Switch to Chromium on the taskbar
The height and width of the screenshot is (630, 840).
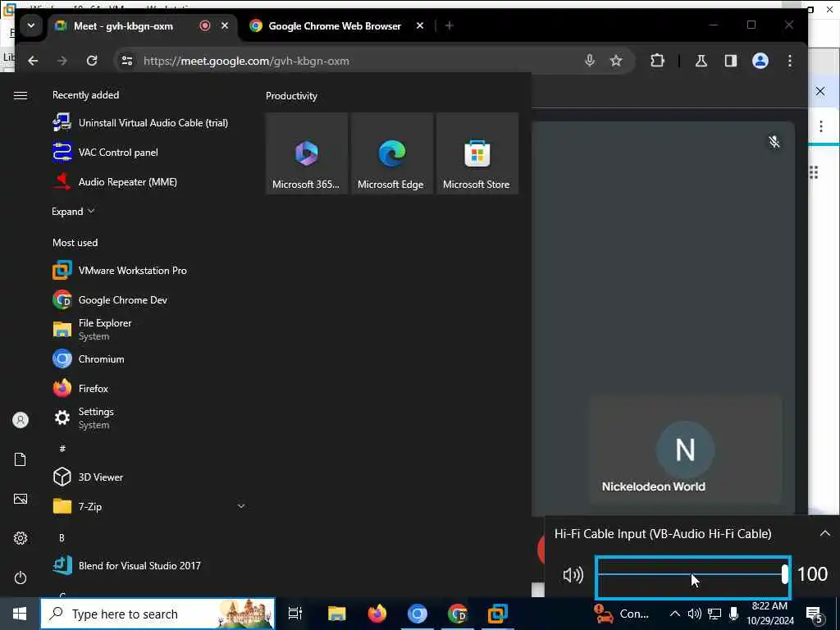(418, 614)
